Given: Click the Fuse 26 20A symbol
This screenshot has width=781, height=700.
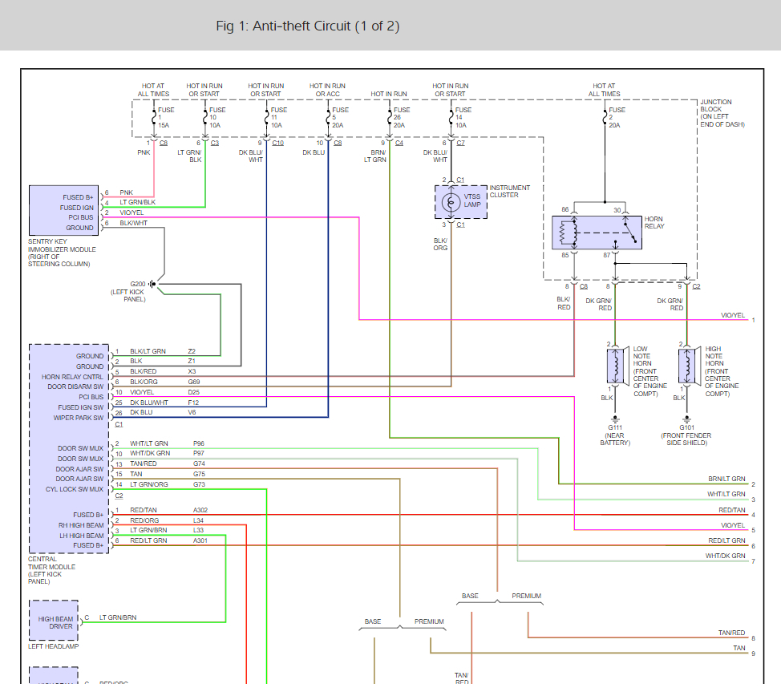Looking at the screenshot, I should pyautogui.click(x=390, y=118).
